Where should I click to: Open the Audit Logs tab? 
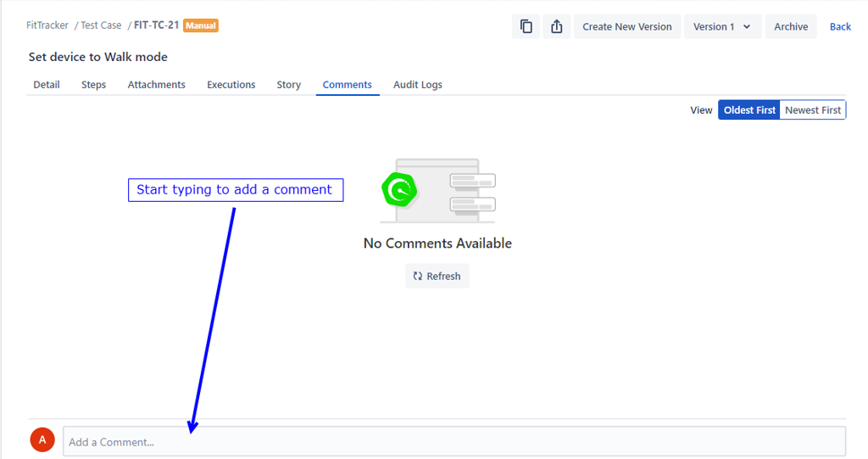tap(418, 85)
